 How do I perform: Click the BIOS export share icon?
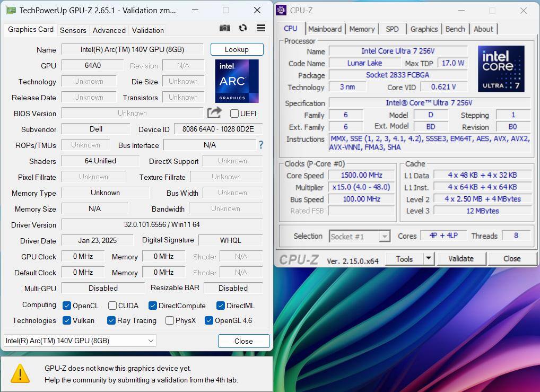point(214,112)
